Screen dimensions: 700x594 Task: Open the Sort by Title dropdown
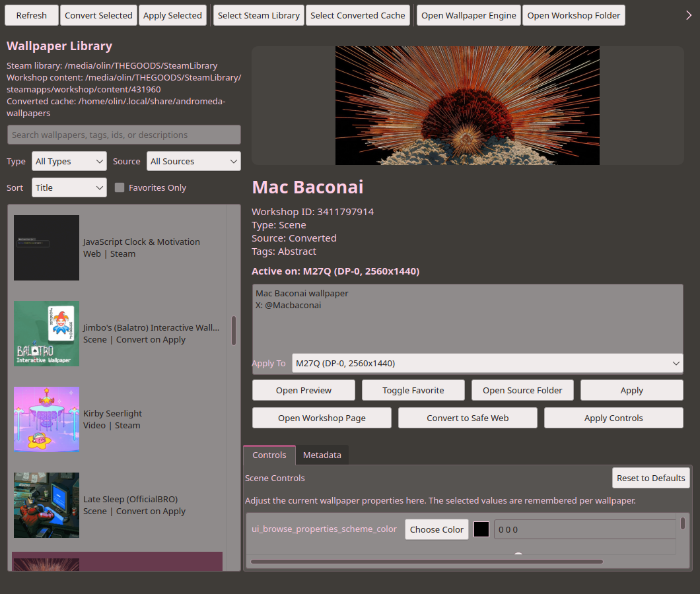pyautogui.click(x=69, y=187)
